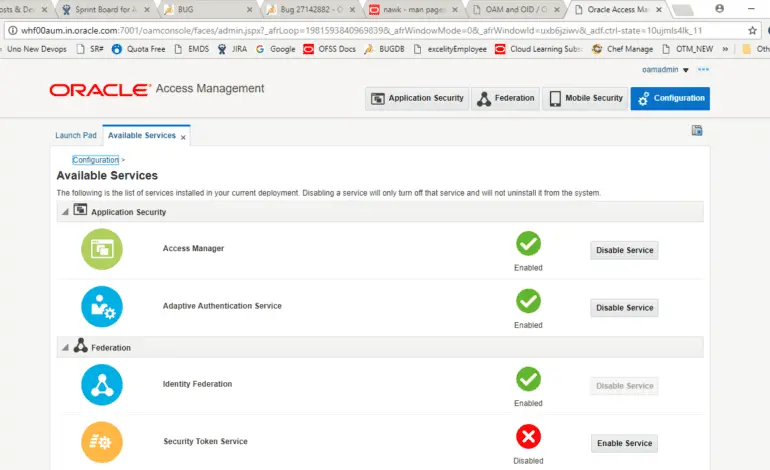Open the excelityEmployee bookmark
770x470 pixels.
click(x=450, y=49)
